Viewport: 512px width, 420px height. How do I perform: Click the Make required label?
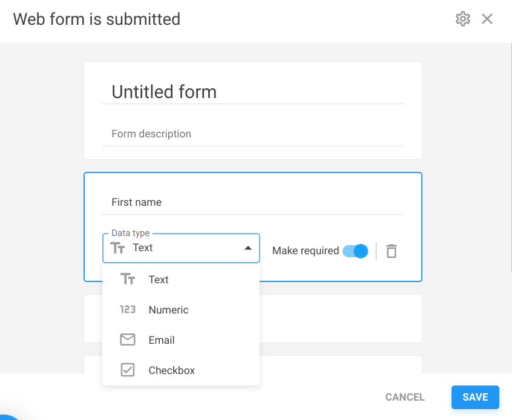tap(305, 251)
